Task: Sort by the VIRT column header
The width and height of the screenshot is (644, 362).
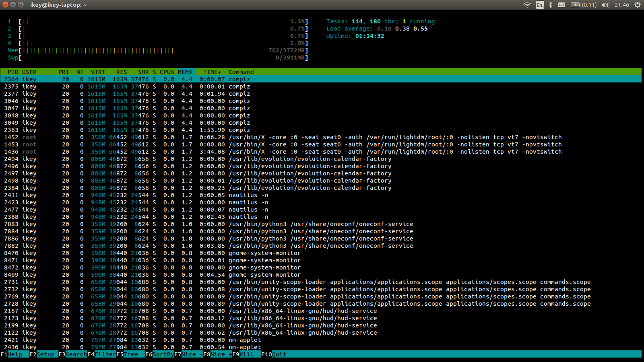Action: [x=98, y=72]
